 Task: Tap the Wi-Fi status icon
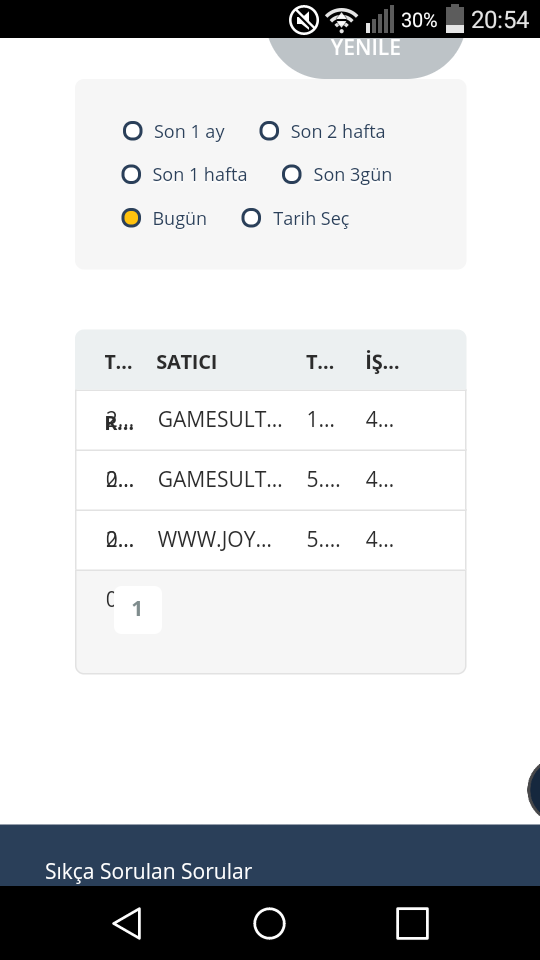click(342, 20)
